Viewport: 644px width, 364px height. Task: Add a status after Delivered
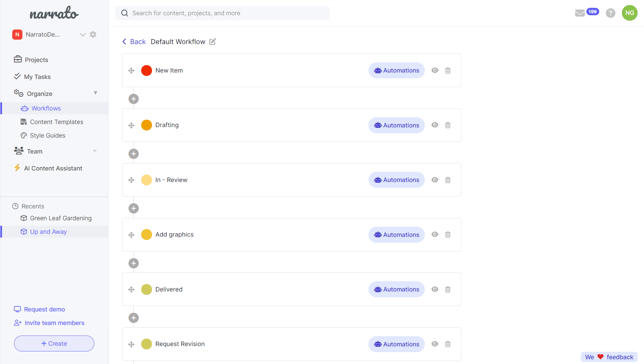(134, 318)
